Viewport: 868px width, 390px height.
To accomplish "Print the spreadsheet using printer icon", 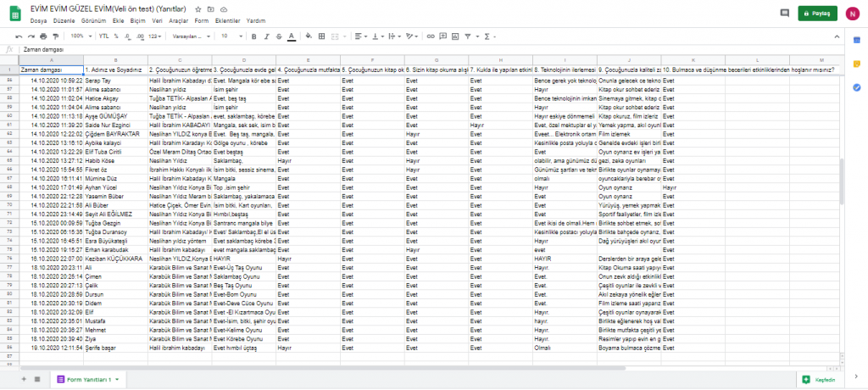I will [x=43, y=36].
